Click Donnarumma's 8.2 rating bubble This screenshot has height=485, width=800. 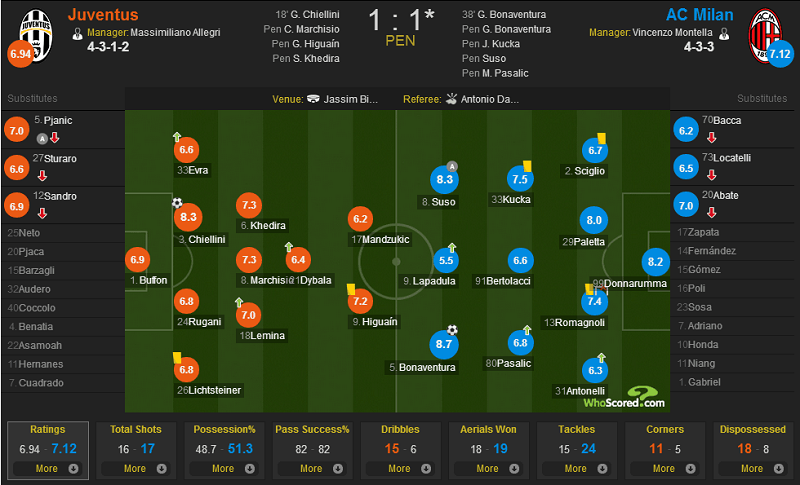click(x=655, y=262)
